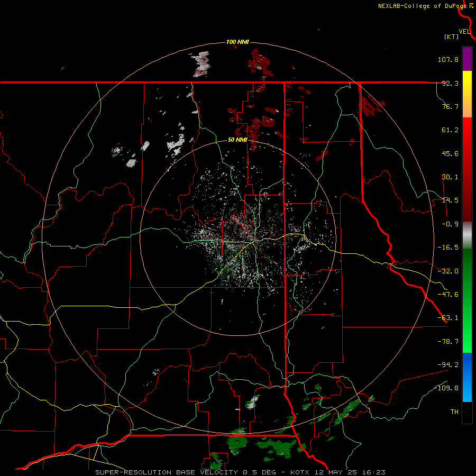
Task: Click the 92.3 velocity scale value
Action: coord(450,83)
